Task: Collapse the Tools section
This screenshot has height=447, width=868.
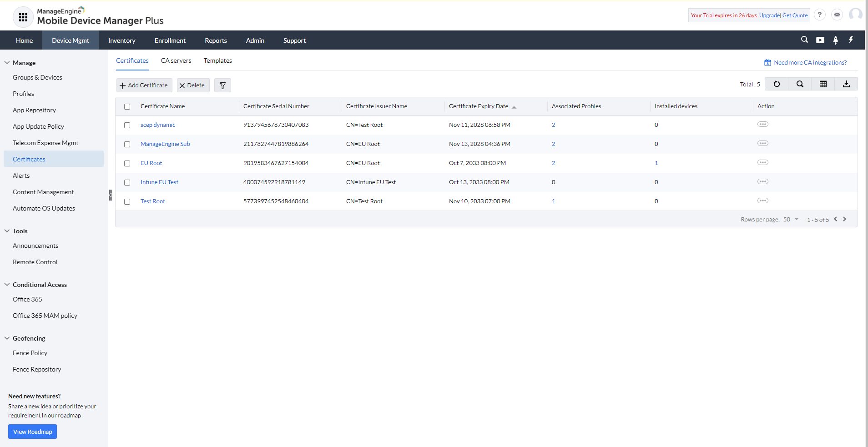Action: (7, 231)
